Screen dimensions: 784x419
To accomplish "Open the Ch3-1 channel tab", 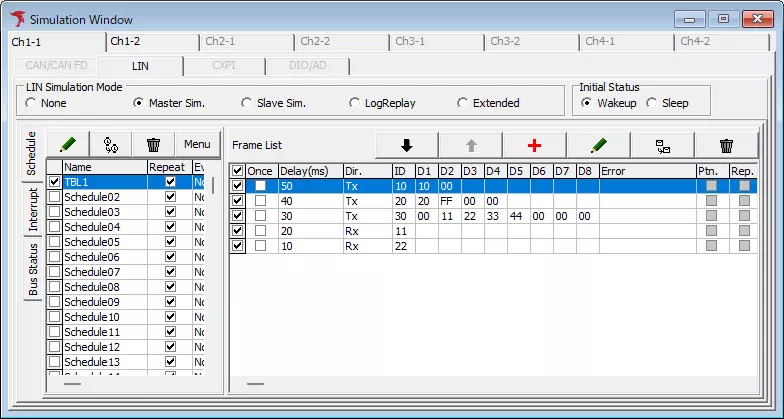I will click(x=436, y=42).
